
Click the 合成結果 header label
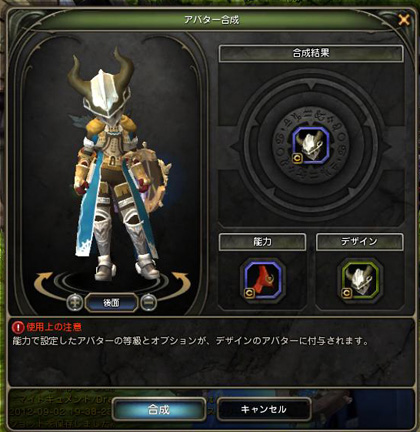pyautogui.click(x=311, y=53)
